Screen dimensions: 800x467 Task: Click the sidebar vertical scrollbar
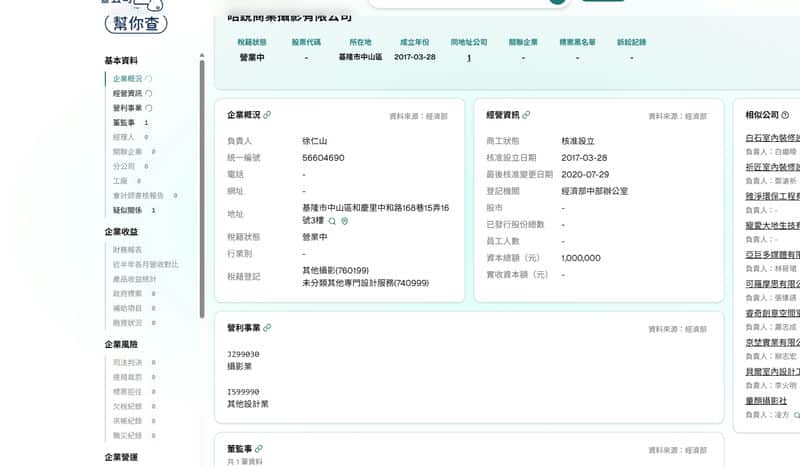coord(203,150)
